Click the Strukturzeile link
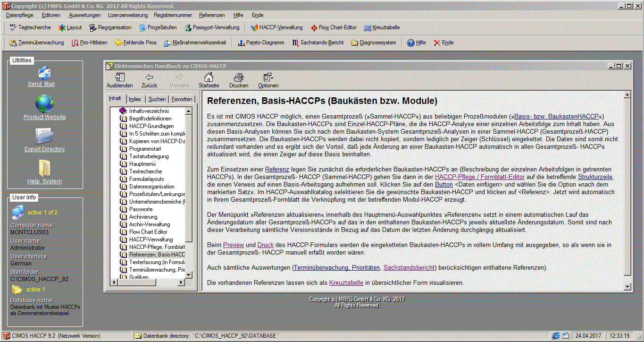The width and height of the screenshot is (644, 342). tap(595, 177)
